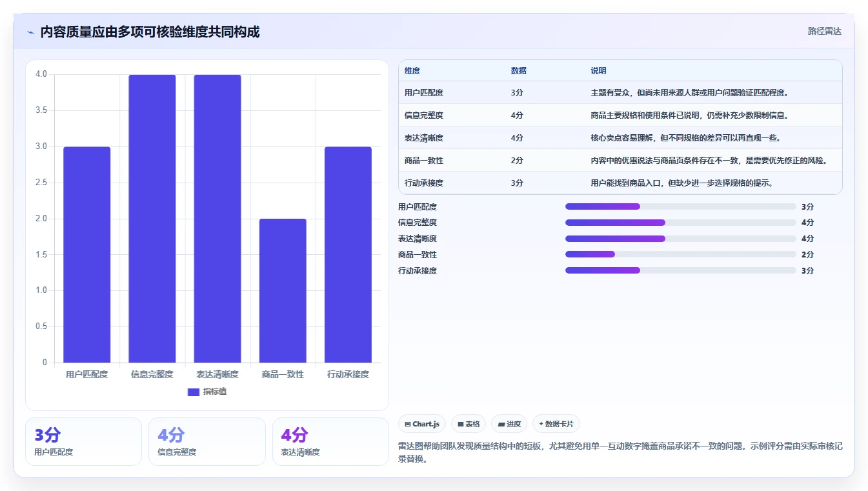Image resolution: width=868 pixels, height=491 pixels.
Task: Click the 指标值 legend text
Action: (x=215, y=392)
